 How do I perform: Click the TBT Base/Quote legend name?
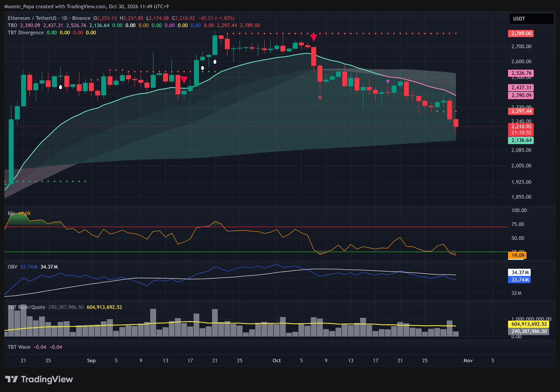point(26,307)
